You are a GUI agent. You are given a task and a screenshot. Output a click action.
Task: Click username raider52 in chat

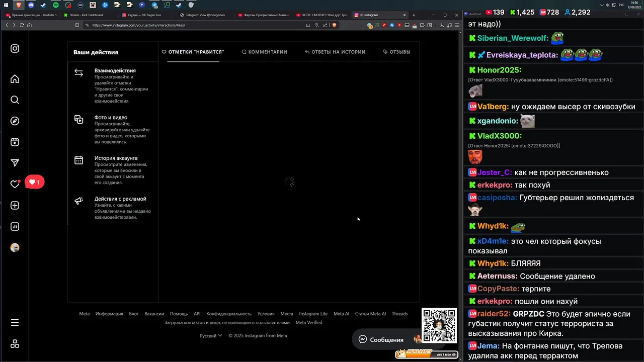click(x=494, y=314)
